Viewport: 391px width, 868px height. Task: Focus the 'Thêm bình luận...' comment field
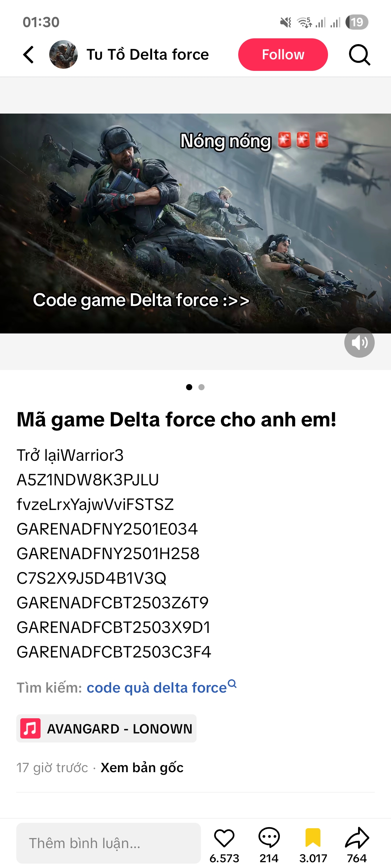point(109,843)
